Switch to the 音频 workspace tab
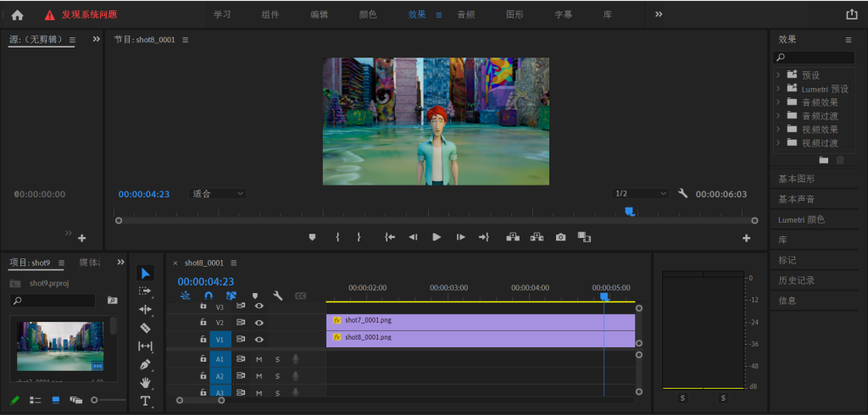This screenshot has width=868, height=415. pos(465,15)
